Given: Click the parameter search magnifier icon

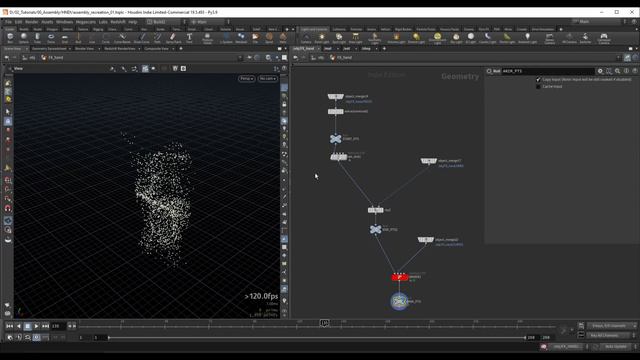Looking at the screenshot, I should pos(618,71).
